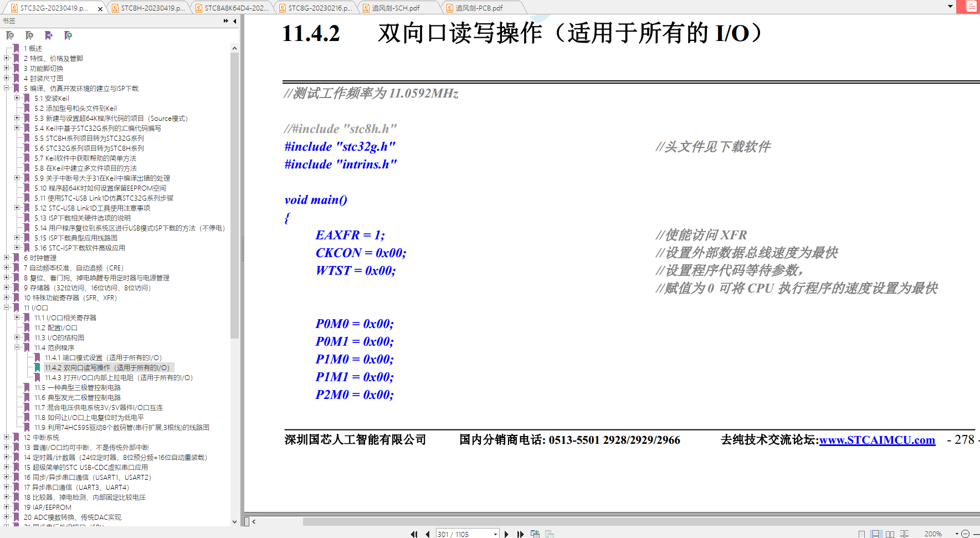
Task: Click the bookmarks scrollbar down arrow
Action: [x=235, y=521]
